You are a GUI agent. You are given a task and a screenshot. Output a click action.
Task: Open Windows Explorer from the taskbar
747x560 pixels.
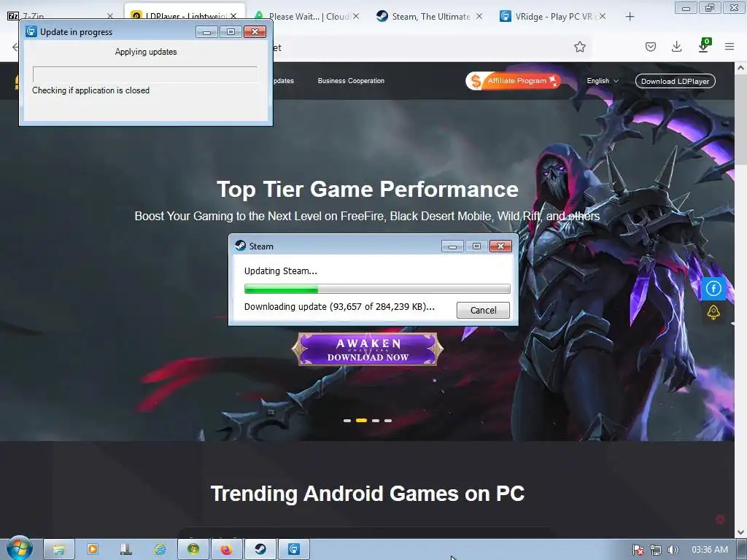pos(58,550)
